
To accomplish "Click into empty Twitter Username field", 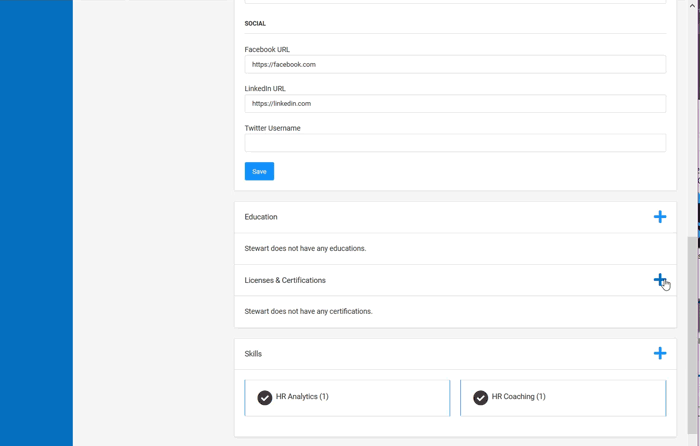I will click(x=455, y=143).
